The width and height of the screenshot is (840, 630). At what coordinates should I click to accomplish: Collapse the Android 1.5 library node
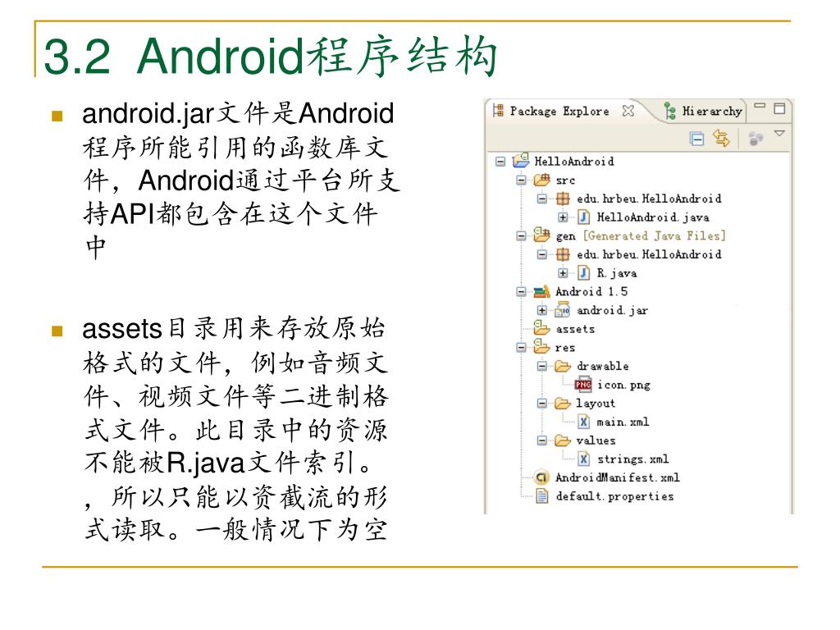tap(521, 291)
